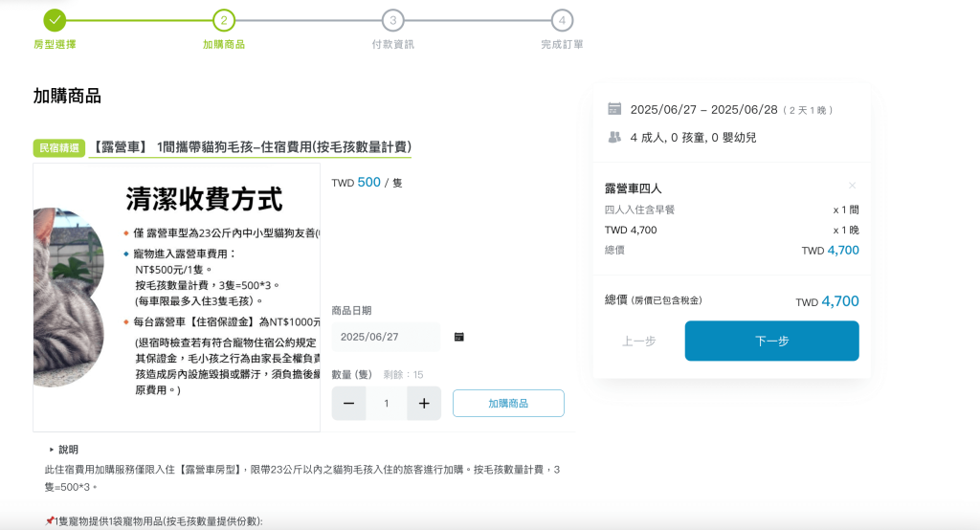Click the step 3 payment info circle
Viewport: 980px width, 530px height.
click(x=392, y=20)
